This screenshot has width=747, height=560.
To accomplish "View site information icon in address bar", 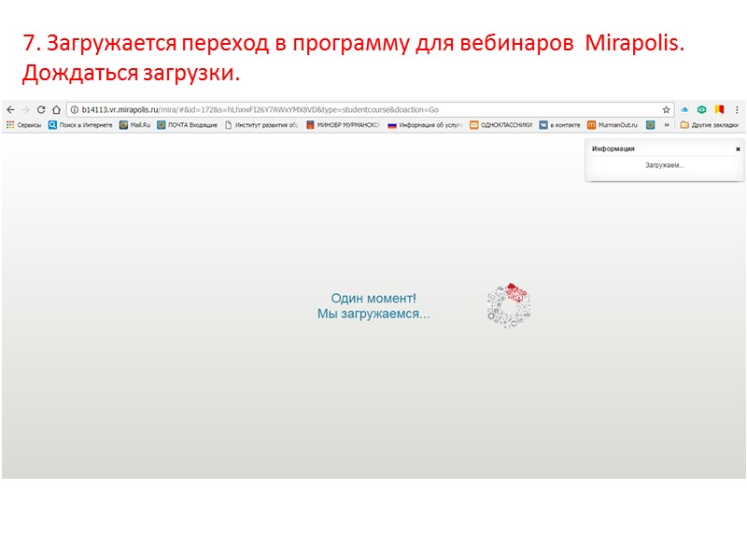I will (x=75, y=109).
